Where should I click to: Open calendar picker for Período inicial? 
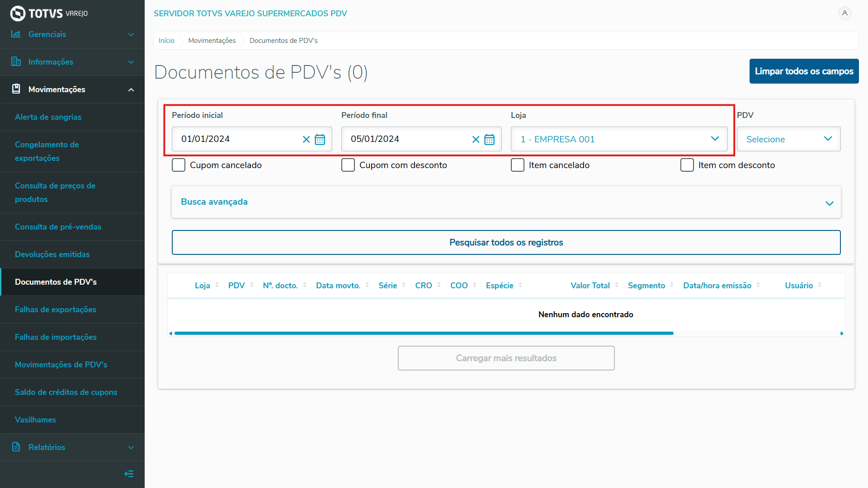click(x=320, y=139)
